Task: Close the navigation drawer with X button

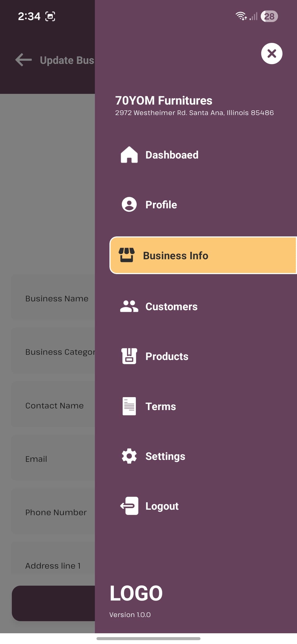Action: pos(271,53)
